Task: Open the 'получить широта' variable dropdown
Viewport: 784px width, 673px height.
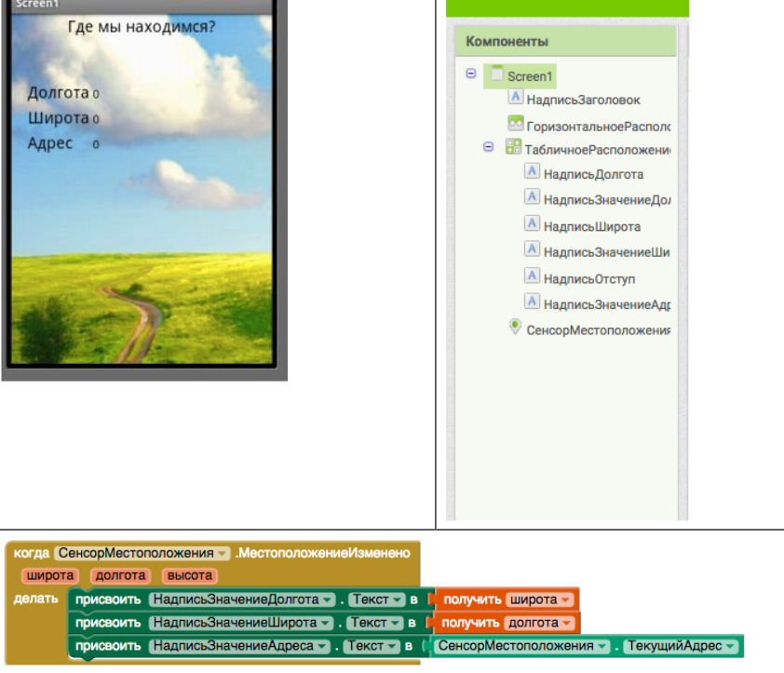Action: click(x=539, y=599)
